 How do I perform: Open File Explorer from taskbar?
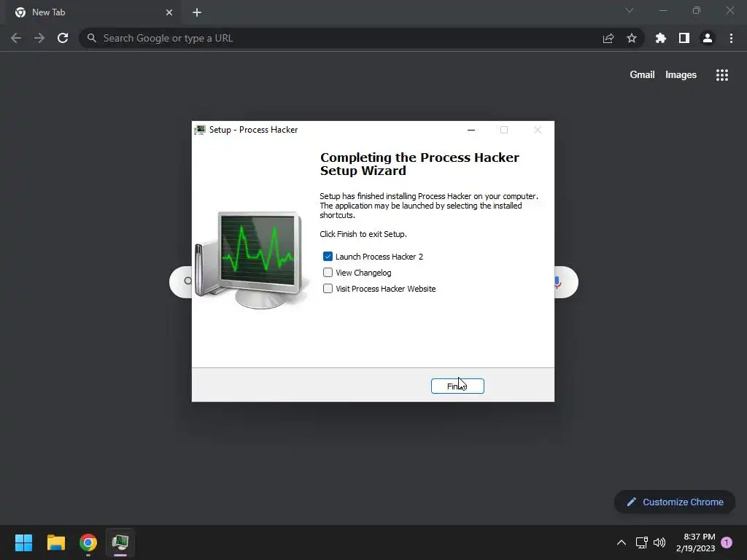(x=56, y=542)
